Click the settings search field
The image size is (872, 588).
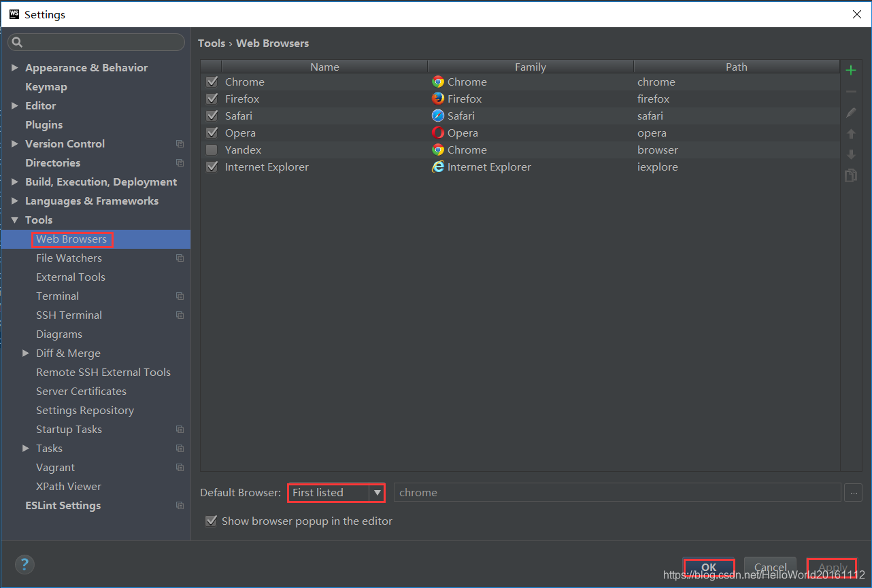96,42
